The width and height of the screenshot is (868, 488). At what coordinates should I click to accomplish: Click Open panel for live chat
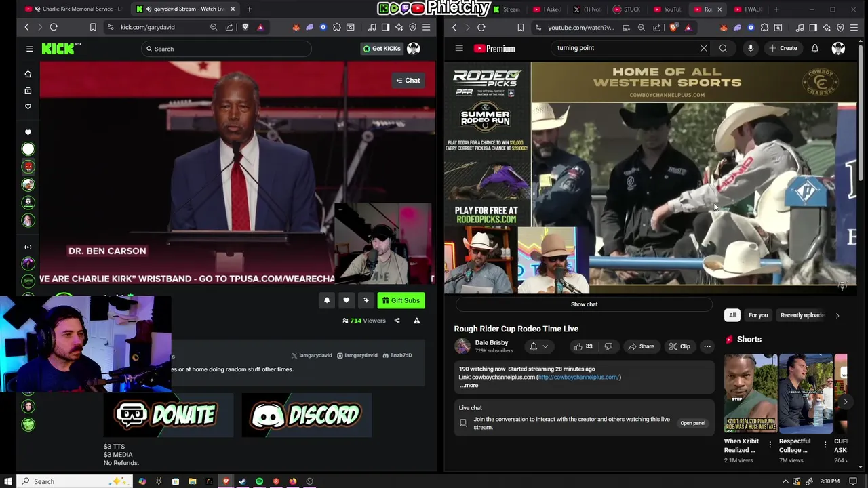692,423
